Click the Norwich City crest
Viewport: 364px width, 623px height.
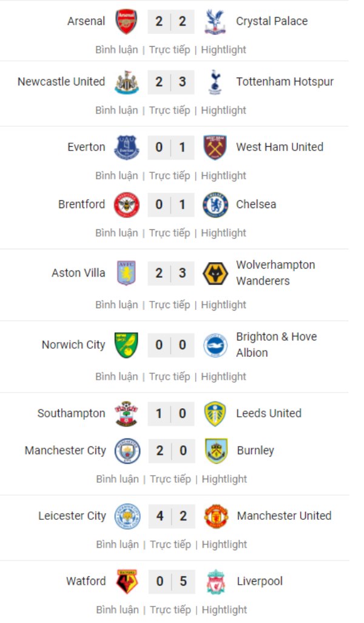(127, 345)
